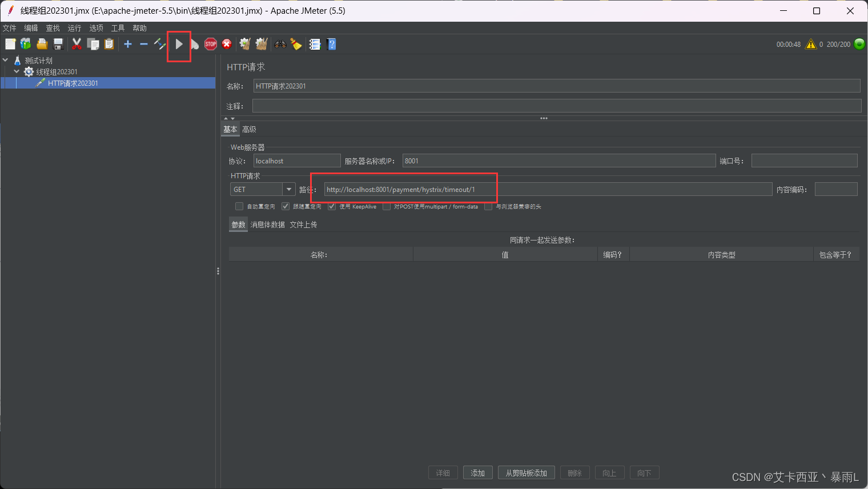Open the 运行 menu
Image resolution: width=868 pixels, height=489 pixels.
[74, 28]
